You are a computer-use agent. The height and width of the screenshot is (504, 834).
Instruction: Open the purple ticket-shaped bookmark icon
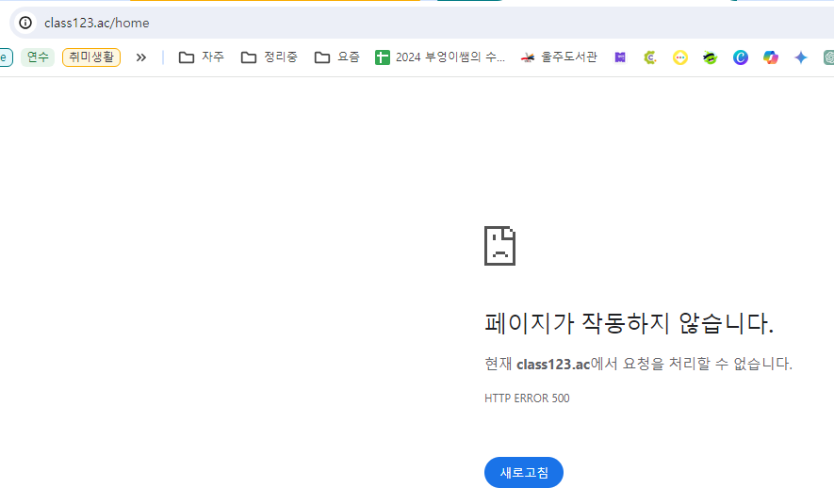(x=620, y=57)
